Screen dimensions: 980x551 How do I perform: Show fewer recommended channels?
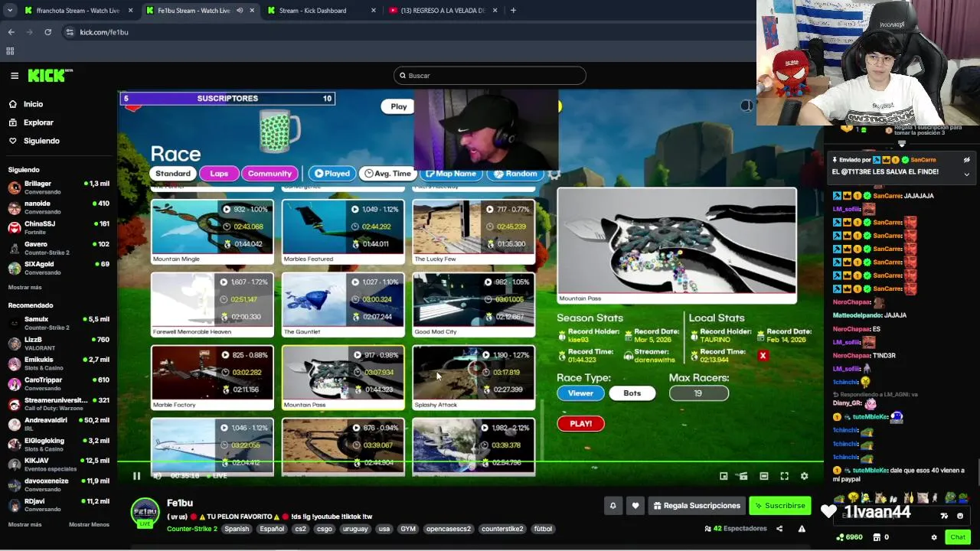[89, 525]
